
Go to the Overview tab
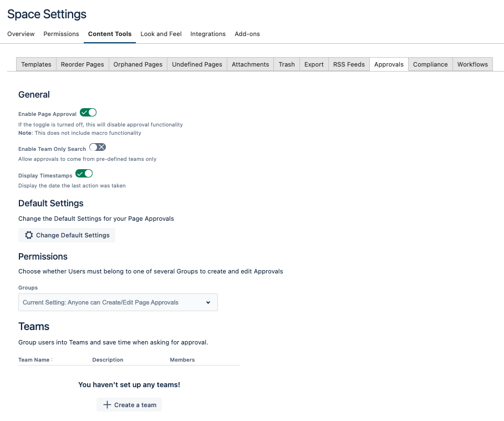pyautogui.click(x=21, y=34)
